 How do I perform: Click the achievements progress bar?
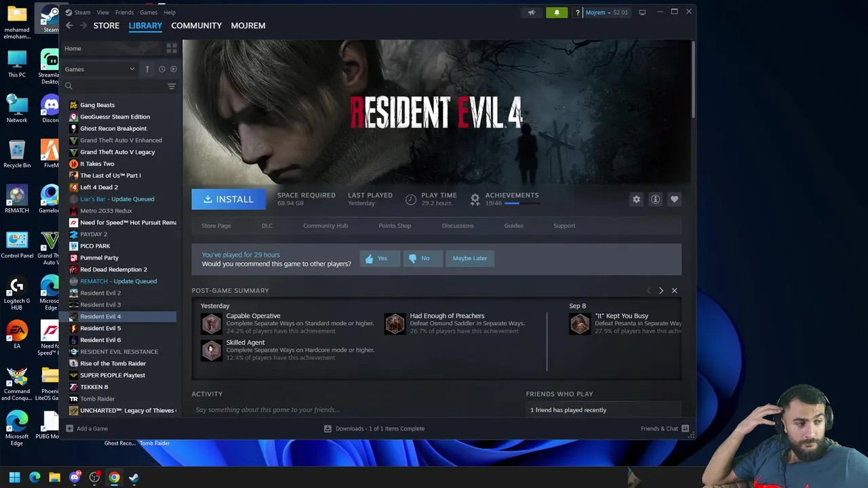(521, 203)
